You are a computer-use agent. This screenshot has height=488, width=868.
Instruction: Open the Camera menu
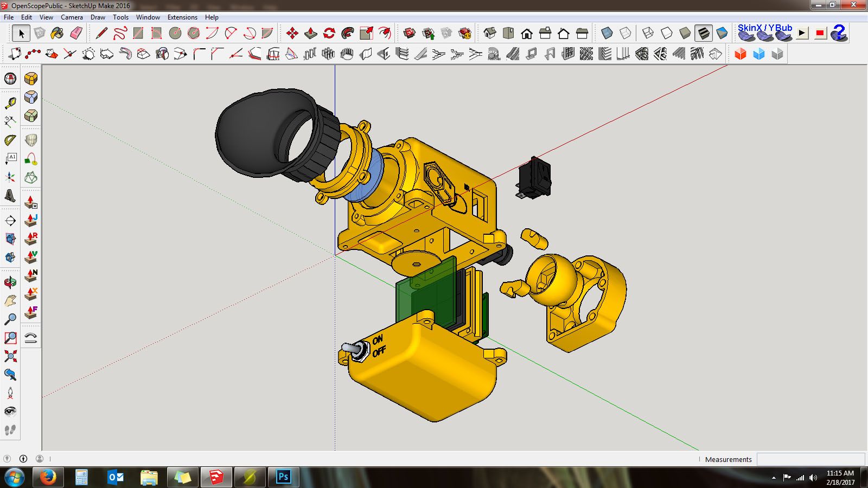point(72,17)
